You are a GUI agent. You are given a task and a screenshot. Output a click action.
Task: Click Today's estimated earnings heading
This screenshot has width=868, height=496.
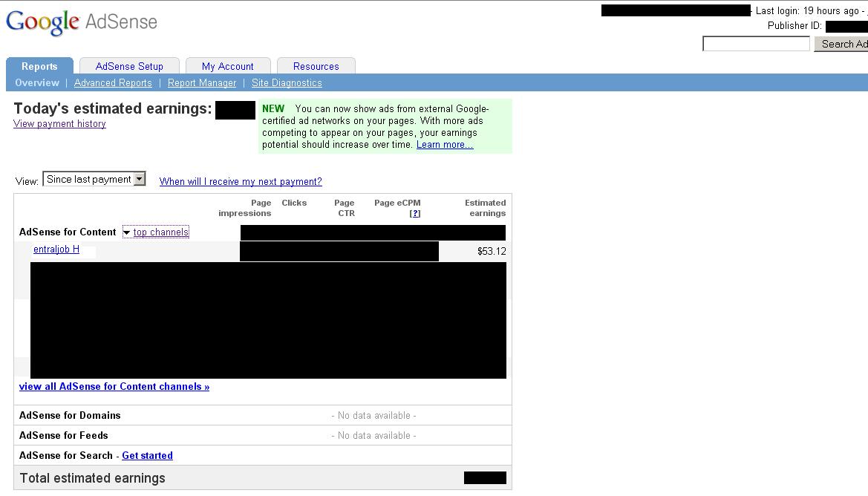coord(113,108)
